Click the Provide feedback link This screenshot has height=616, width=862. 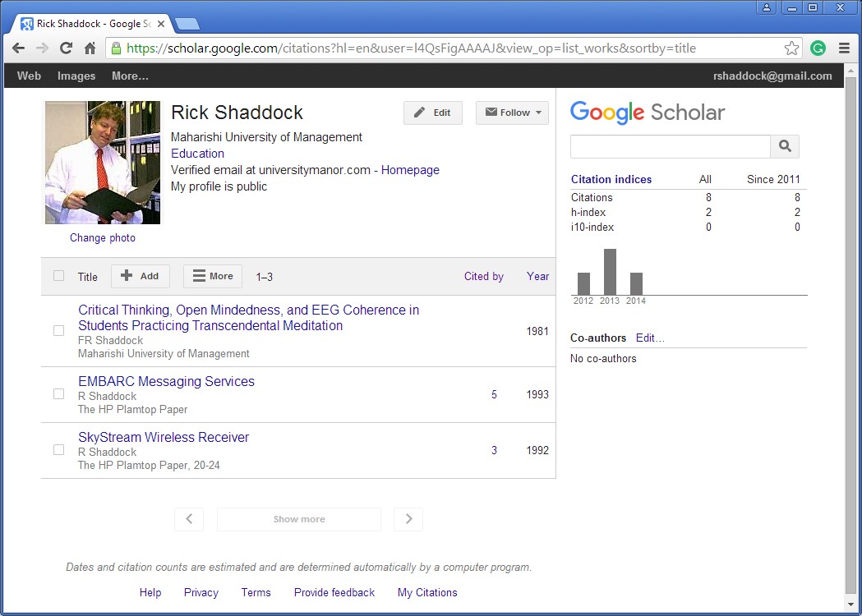(334, 592)
